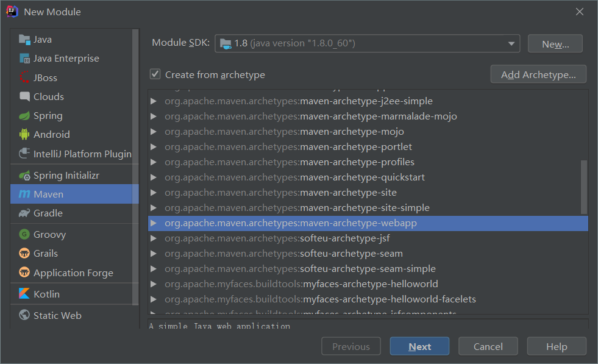Click the Next button

(419, 346)
